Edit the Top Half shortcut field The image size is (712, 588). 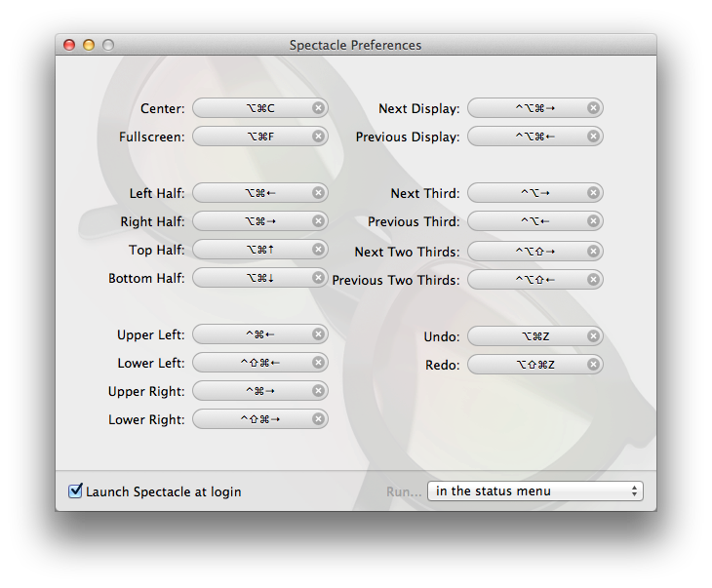[260, 250]
